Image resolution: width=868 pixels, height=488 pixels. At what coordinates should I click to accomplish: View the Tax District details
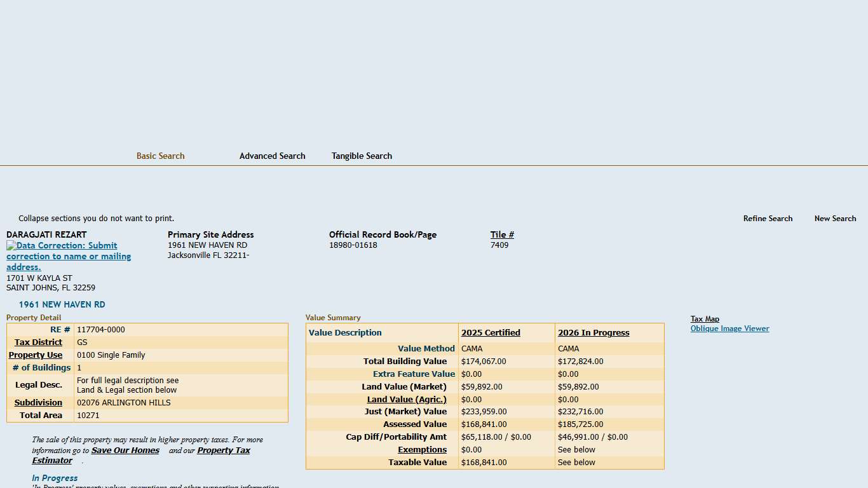(38, 342)
